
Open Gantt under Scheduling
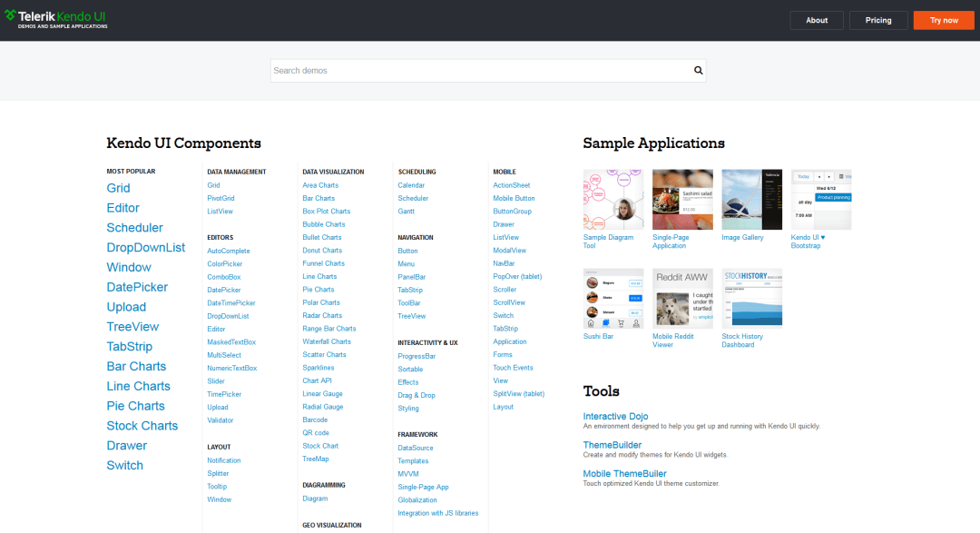406,212
